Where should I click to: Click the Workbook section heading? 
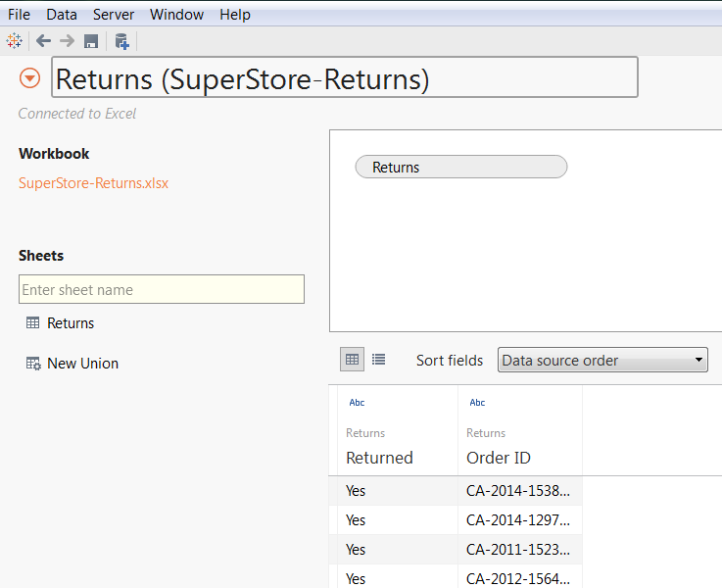(54, 153)
